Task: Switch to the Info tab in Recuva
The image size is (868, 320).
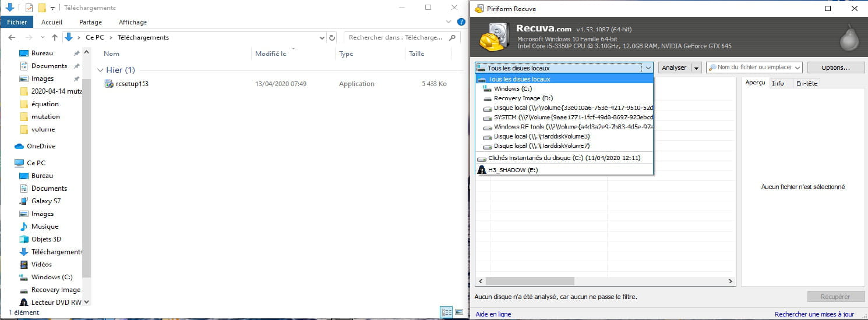Action: [x=778, y=83]
